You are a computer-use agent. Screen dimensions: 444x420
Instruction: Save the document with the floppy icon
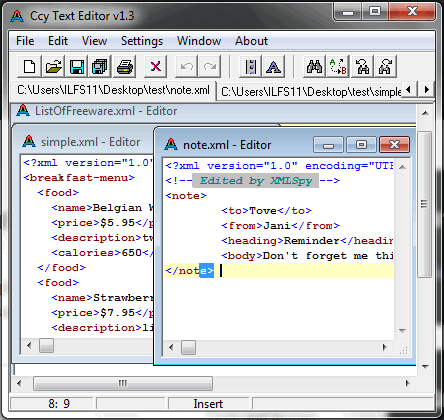76,67
